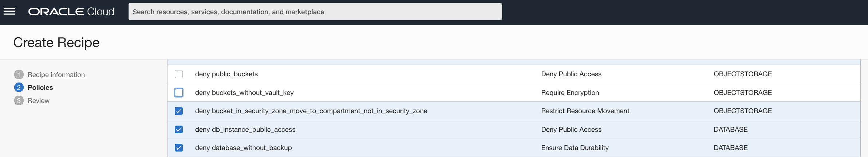Select the Policies step label

pyautogui.click(x=40, y=88)
